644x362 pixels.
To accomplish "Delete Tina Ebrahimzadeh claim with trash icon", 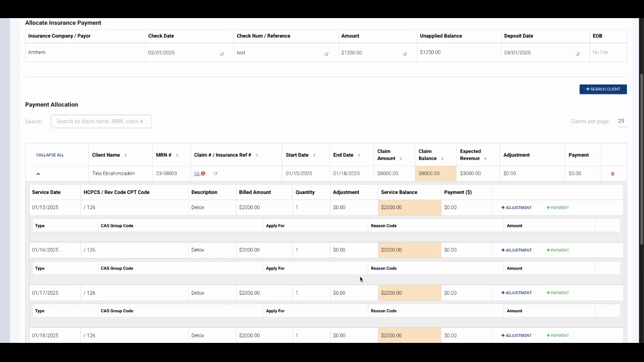I will [612, 174].
